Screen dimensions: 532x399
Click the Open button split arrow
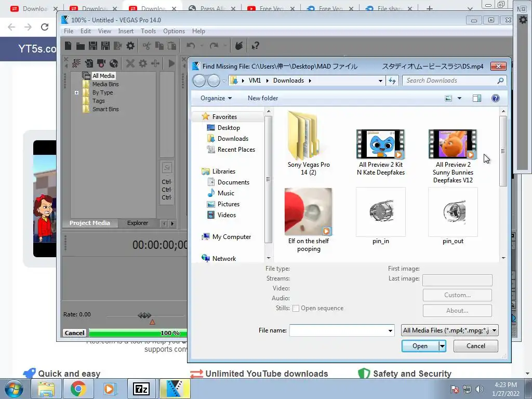tap(442, 346)
